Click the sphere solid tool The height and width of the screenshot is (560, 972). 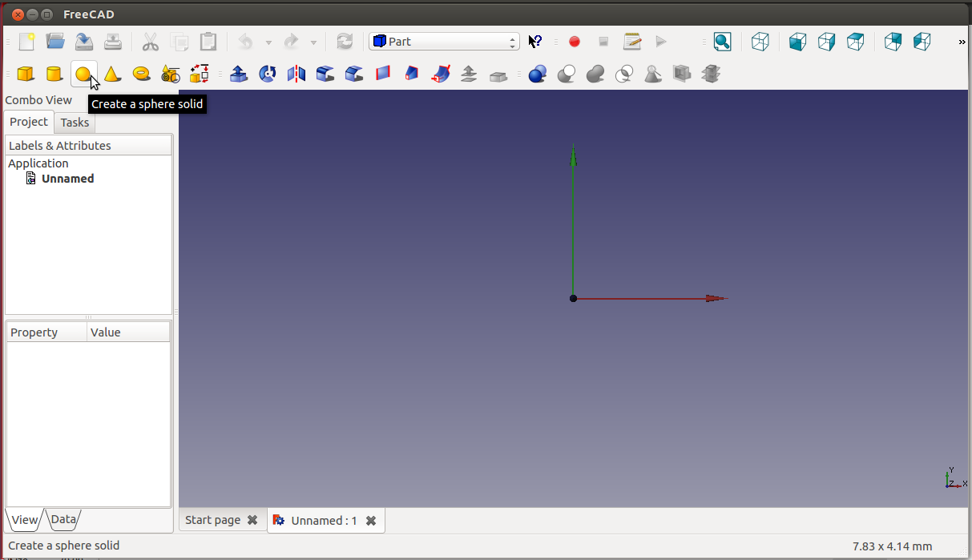click(83, 75)
